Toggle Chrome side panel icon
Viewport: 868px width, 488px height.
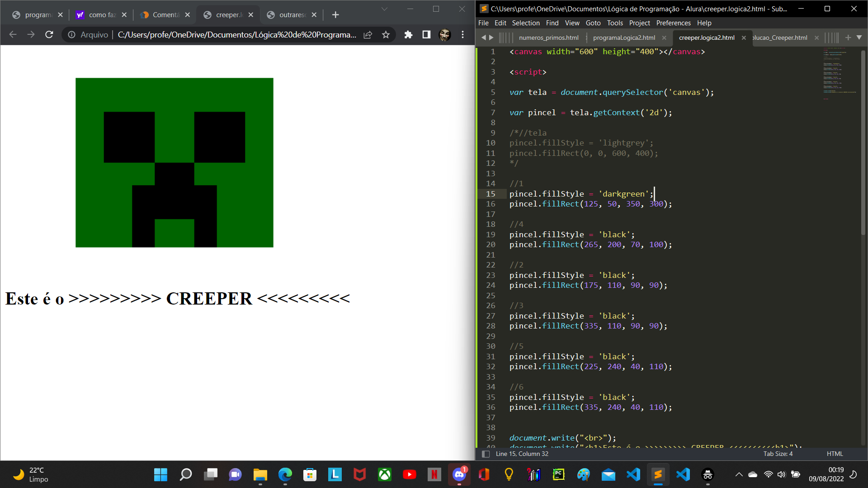point(426,34)
